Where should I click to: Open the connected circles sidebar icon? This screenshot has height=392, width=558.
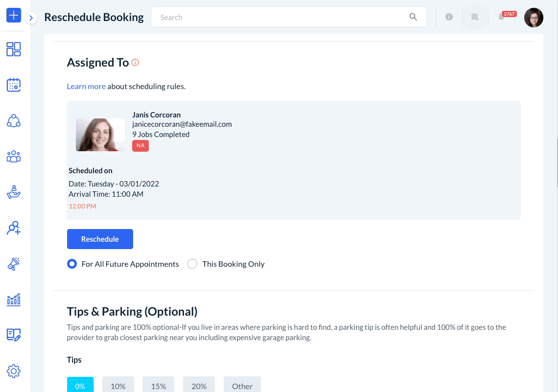tap(14, 121)
